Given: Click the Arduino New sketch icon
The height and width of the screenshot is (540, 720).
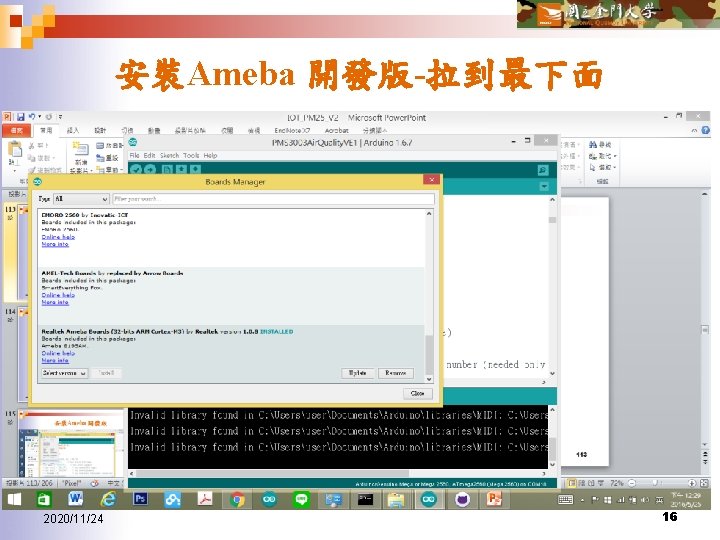Looking at the screenshot, I should coord(167,169).
